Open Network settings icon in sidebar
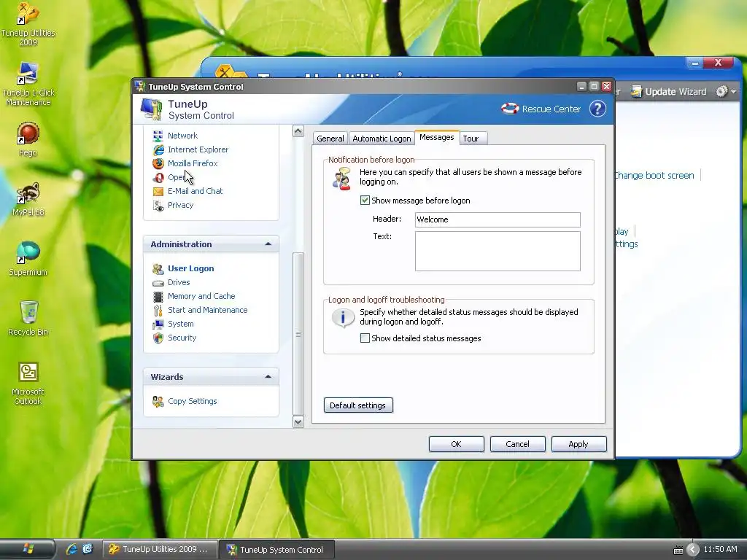This screenshot has width=747, height=560. point(158,136)
